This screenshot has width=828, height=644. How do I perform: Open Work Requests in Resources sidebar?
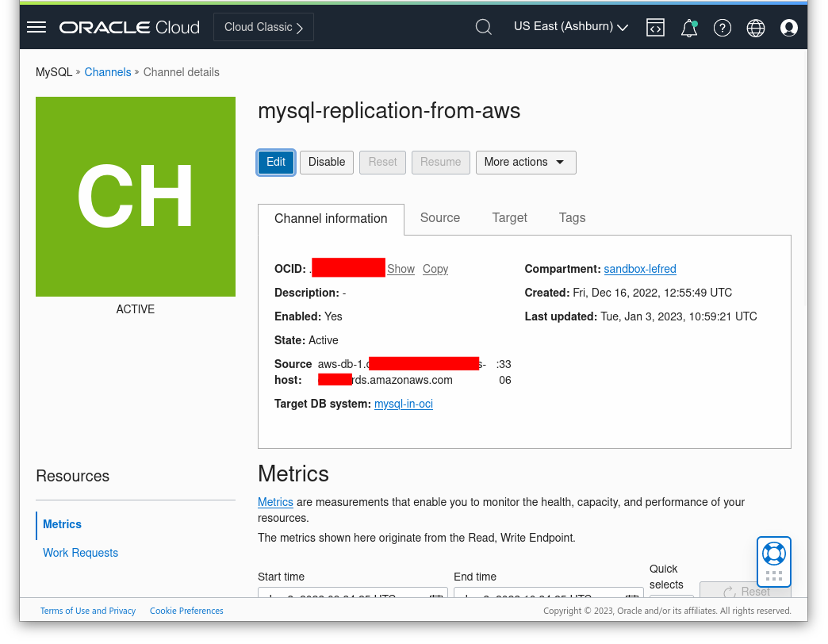point(80,553)
